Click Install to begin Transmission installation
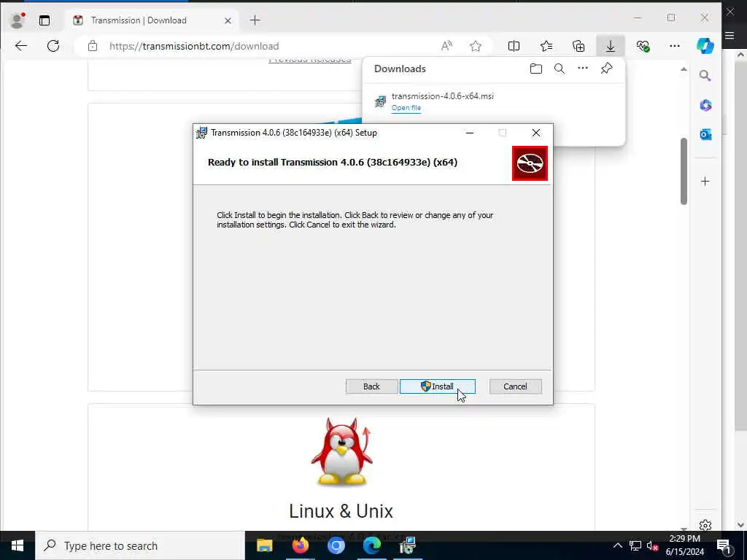Screen dimensions: 747x560 point(438,386)
